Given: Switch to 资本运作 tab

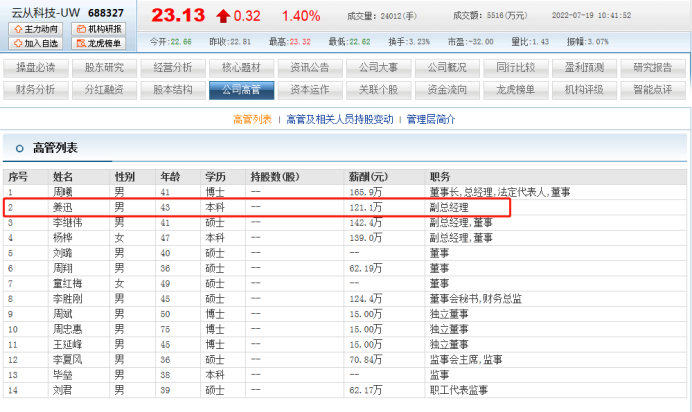Looking at the screenshot, I should coord(310,90).
